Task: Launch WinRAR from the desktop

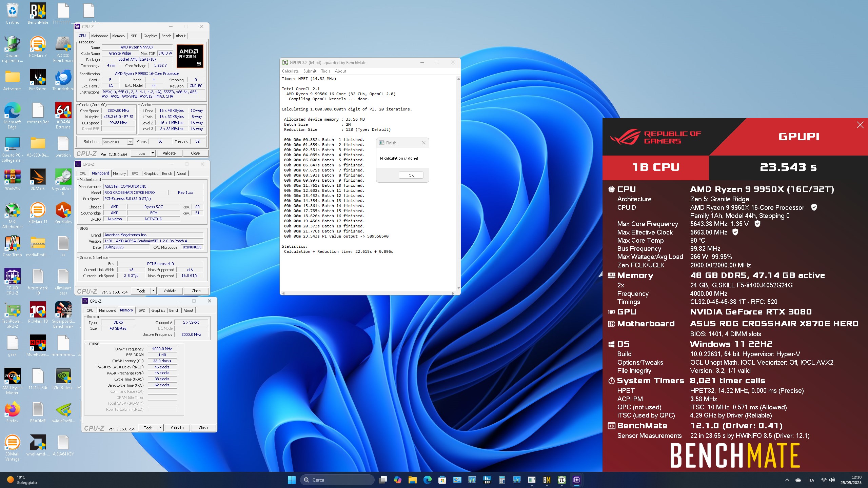Action: coord(12,180)
